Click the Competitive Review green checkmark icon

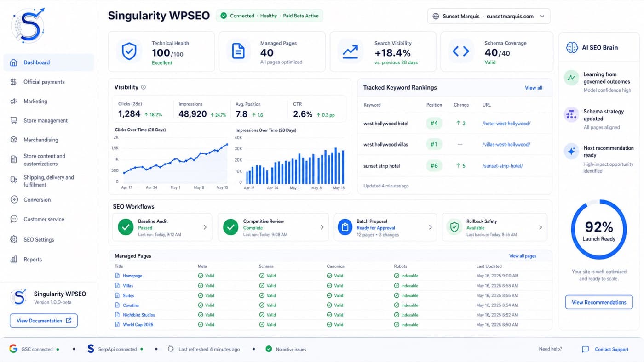click(x=230, y=227)
